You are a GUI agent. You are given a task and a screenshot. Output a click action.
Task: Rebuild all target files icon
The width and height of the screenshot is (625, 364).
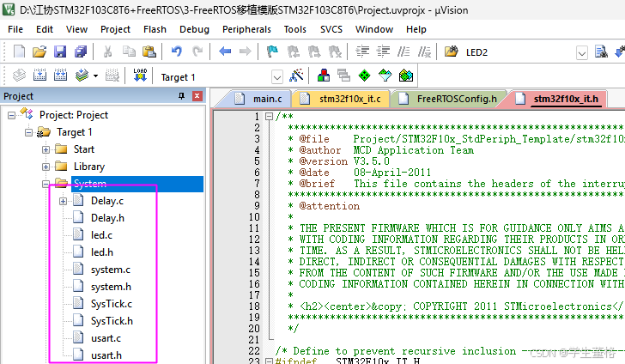tap(61, 75)
